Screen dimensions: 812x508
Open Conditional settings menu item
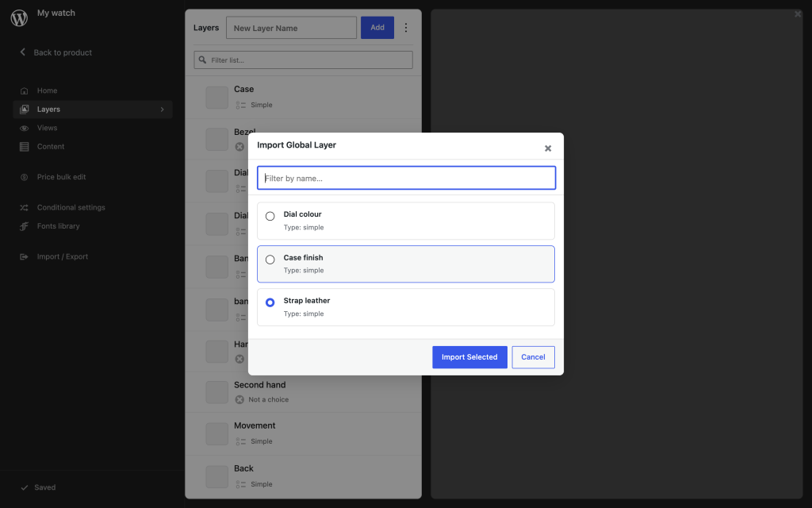71,207
